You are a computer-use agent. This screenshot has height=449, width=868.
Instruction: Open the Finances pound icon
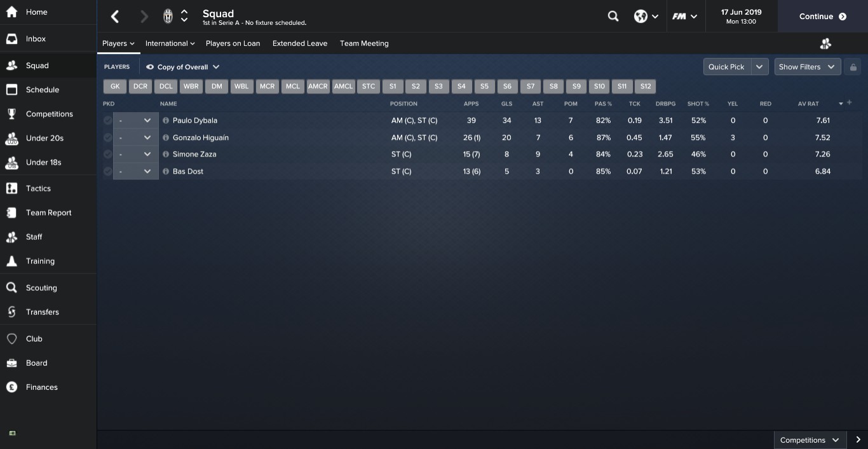tap(11, 387)
